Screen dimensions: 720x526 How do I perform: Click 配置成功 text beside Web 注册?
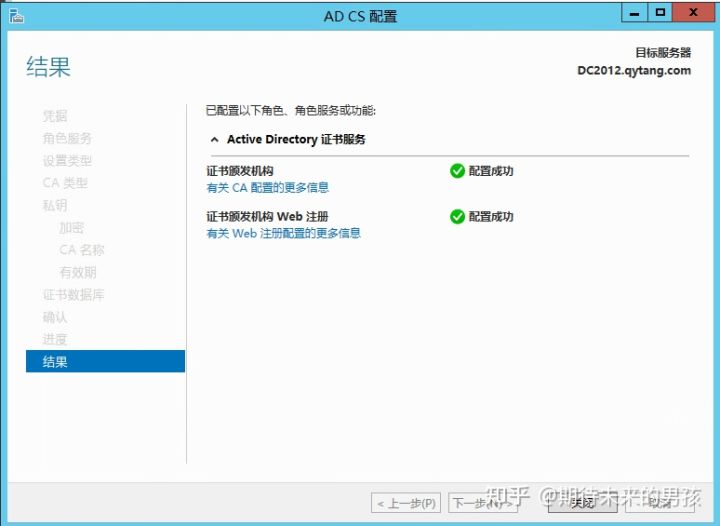491,216
